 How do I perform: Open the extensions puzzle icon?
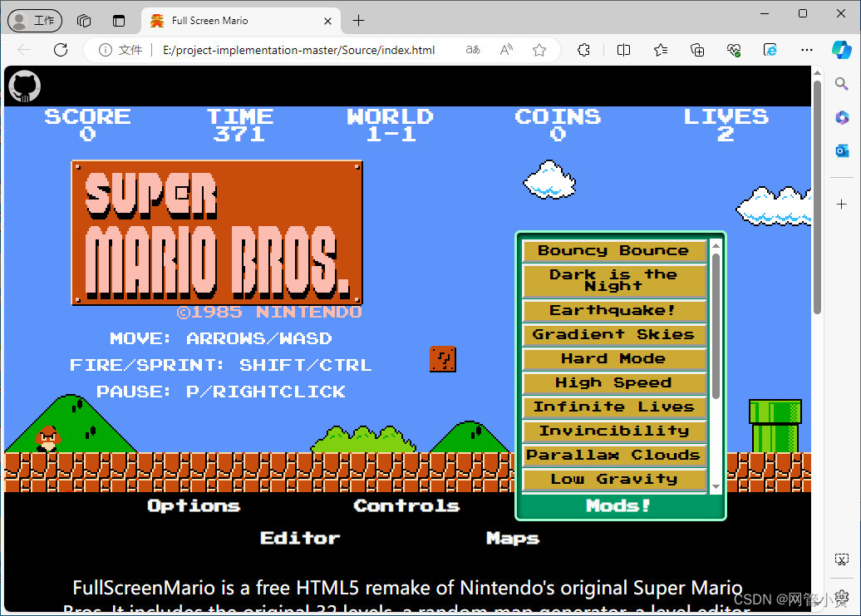click(x=583, y=50)
